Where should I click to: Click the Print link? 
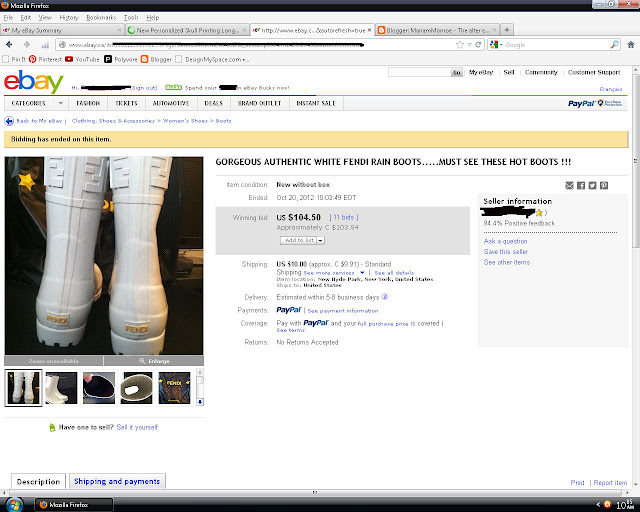pos(578,483)
